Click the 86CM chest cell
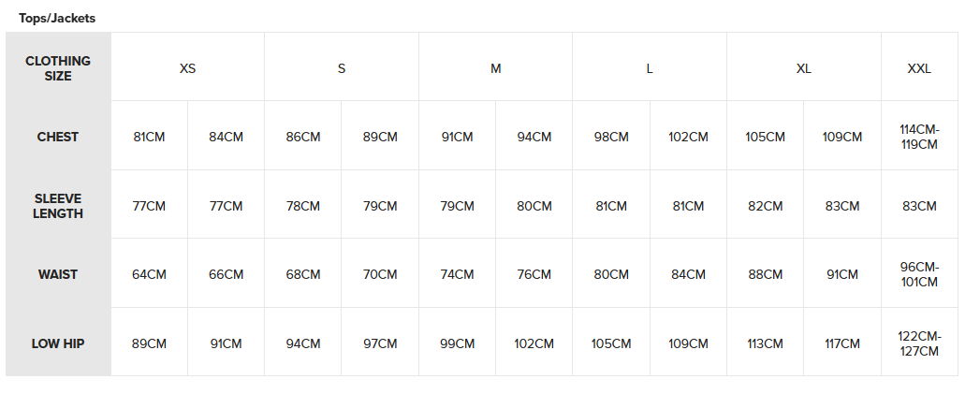 point(303,137)
